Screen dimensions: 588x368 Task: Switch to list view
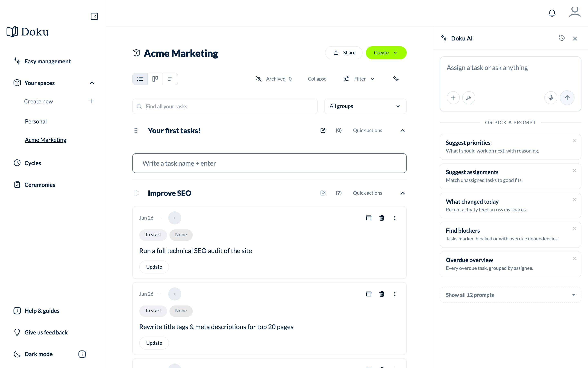click(140, 79)
